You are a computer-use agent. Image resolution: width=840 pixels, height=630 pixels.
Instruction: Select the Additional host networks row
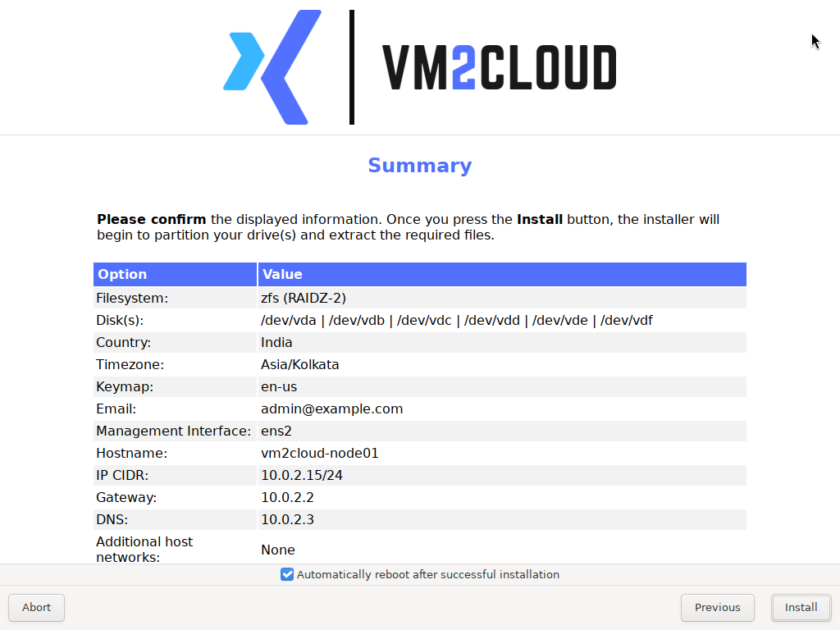tap(420, 549)
